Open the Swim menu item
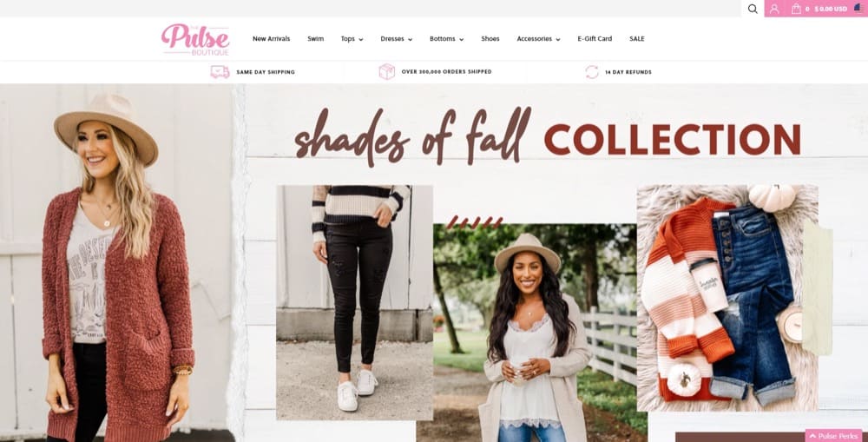Viewport: 868px width, 442px height. 316,39
